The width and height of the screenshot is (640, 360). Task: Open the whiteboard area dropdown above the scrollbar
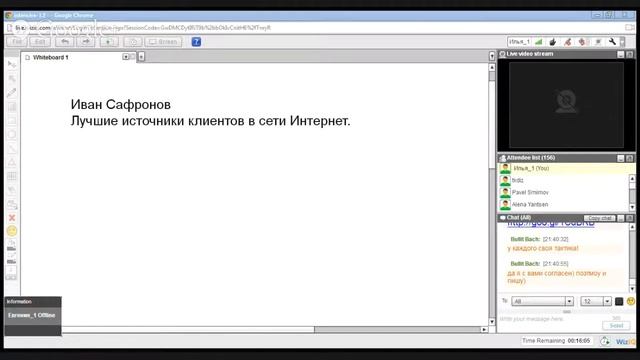pyautogui.click(x=492, y=56)
